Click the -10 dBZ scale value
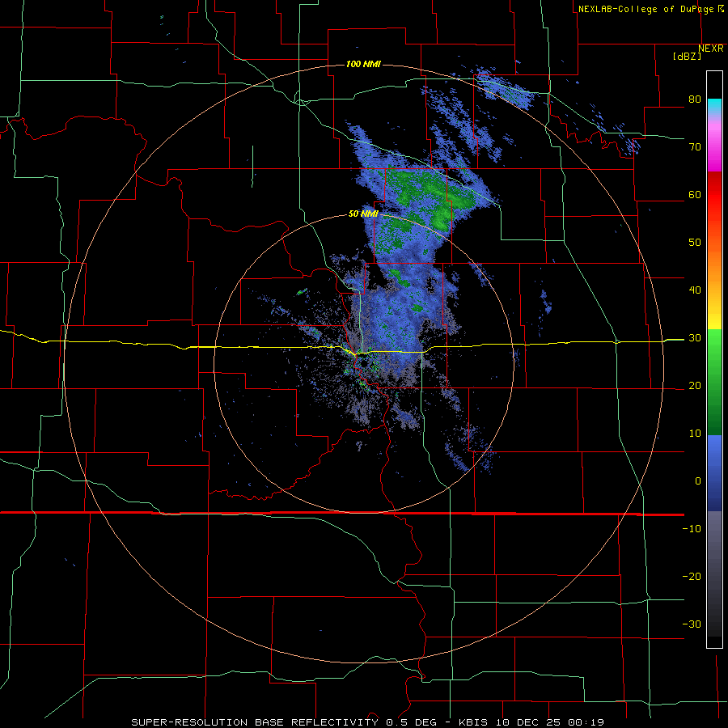This screenshot has height=728, width=728. 692,529
